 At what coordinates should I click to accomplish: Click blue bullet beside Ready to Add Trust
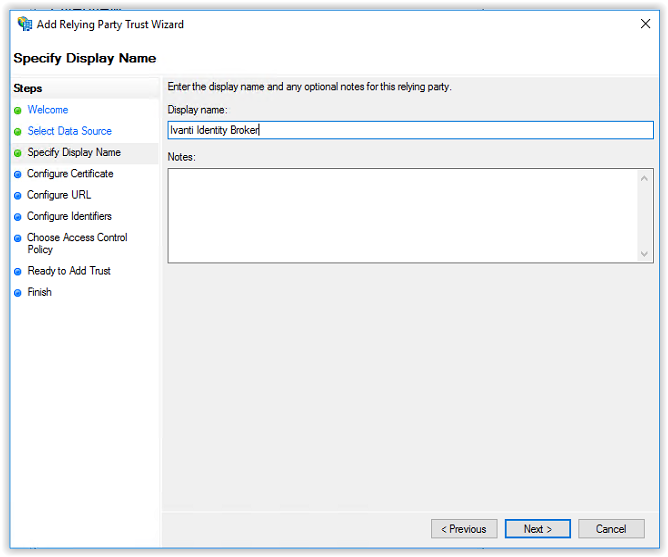pos(17,272)
